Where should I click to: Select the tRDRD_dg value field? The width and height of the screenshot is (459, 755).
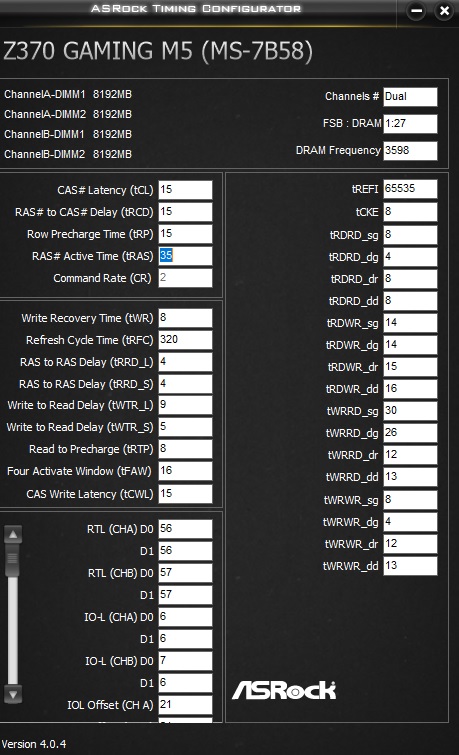coord(410,257)
